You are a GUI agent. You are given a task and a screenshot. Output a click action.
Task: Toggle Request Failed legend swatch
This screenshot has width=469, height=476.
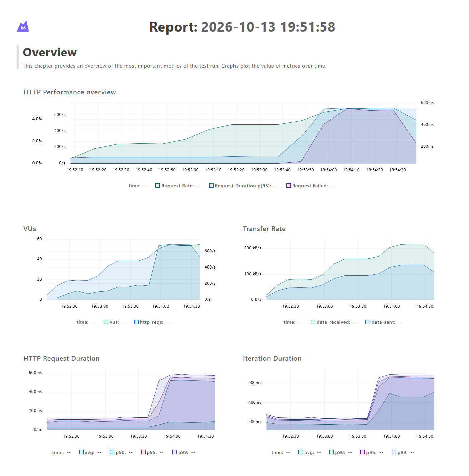pos(289,185)
